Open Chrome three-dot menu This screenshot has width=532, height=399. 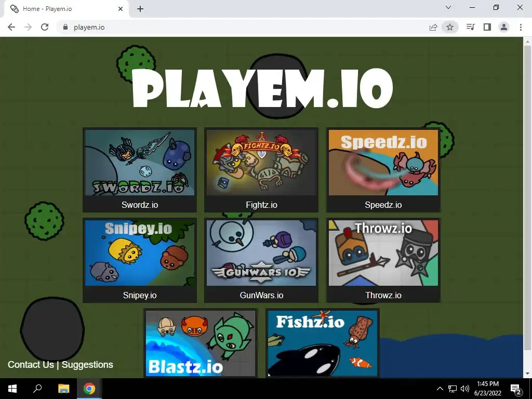coord(521,27)
